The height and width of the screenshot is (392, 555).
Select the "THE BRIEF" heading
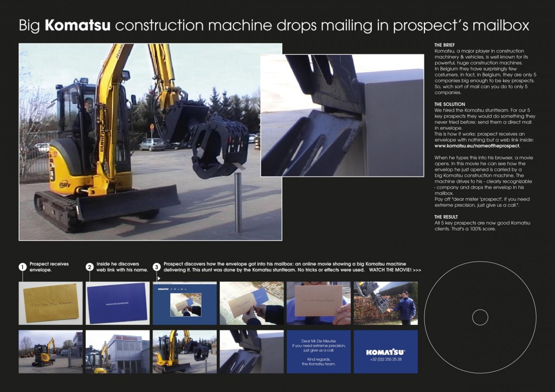(444, 45)
